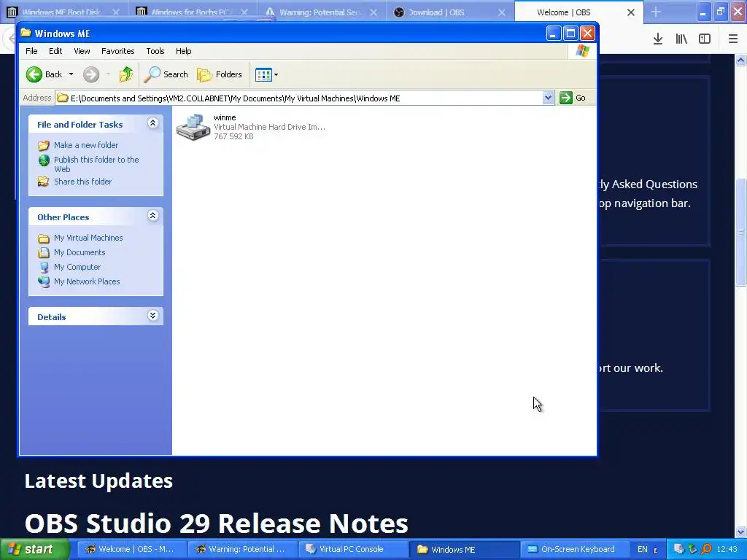Click the green Go button
This screenshot has width=747, height=560.
573,98
